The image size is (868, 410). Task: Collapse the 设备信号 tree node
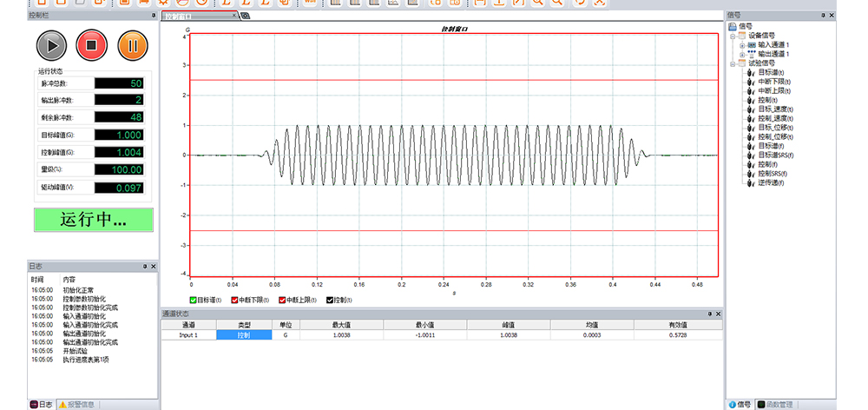[x=733, y=36]
